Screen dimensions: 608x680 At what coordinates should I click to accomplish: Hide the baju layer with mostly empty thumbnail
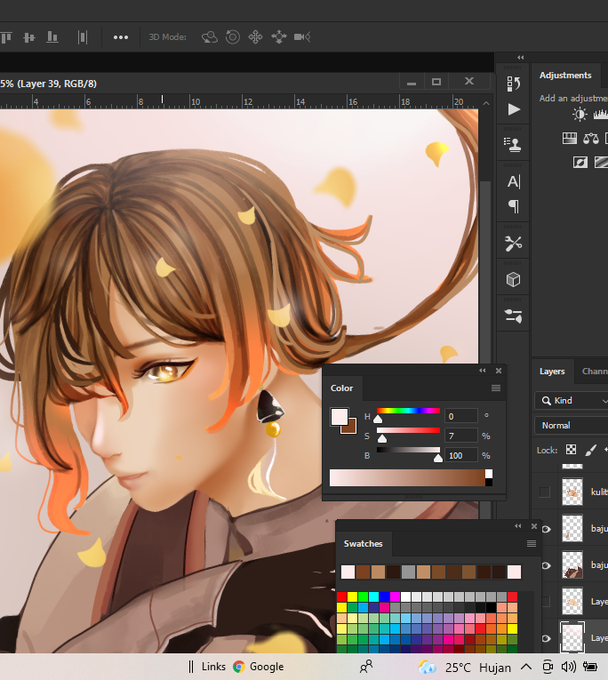546,529
